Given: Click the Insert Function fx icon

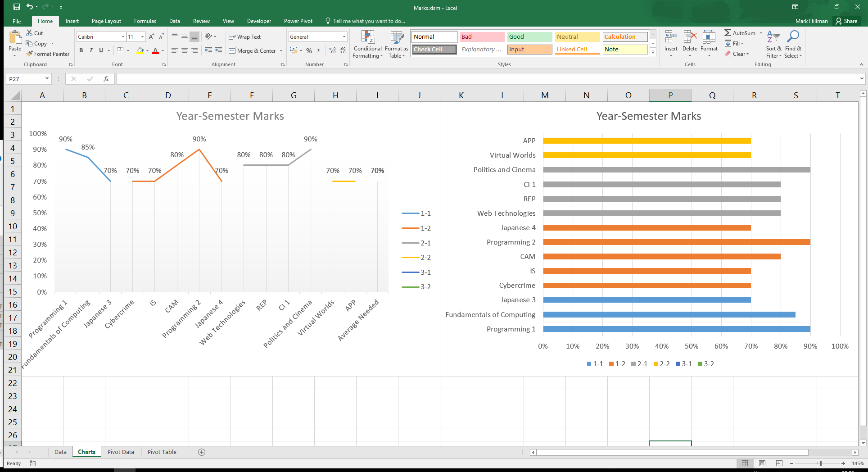Looking at the screenshot, I should [106, 79].
